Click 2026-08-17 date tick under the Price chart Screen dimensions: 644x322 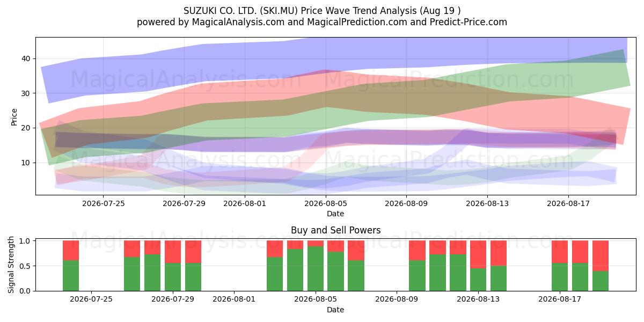tap(568, 203)
